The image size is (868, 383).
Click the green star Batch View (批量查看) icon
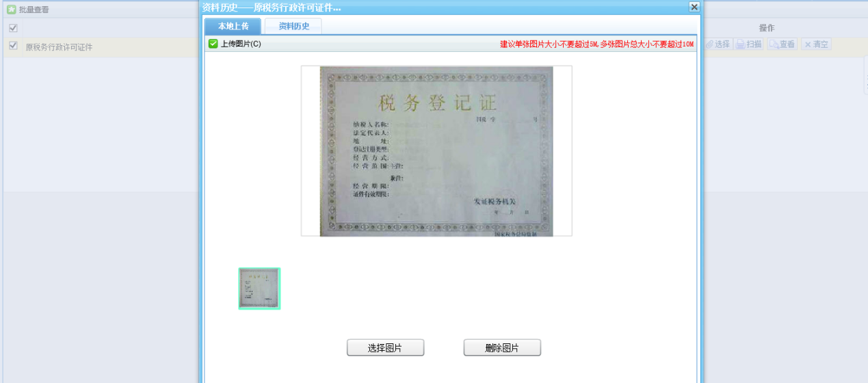(12, 10)
